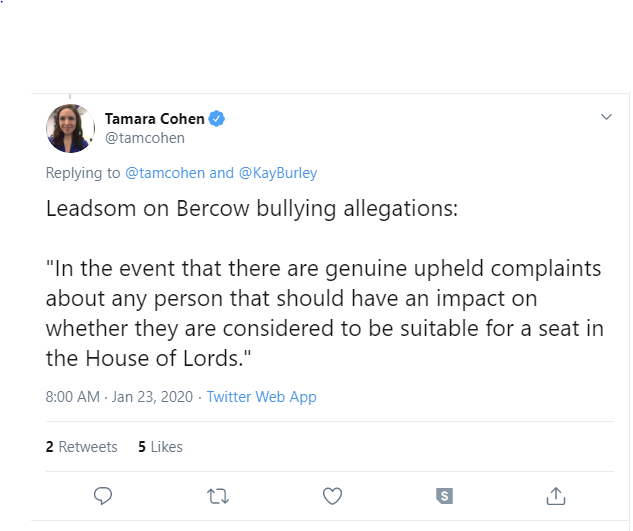Image resolution: width=633 pixels, height=531 pixels.
Task: Click the reply speech bubble icon
Action: (x=103, y=496)
